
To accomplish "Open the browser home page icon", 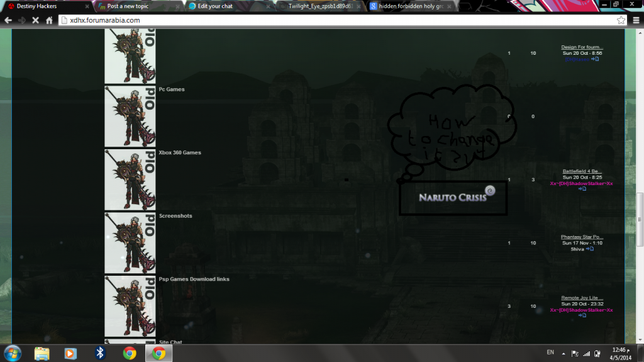I will pos(49,20).
